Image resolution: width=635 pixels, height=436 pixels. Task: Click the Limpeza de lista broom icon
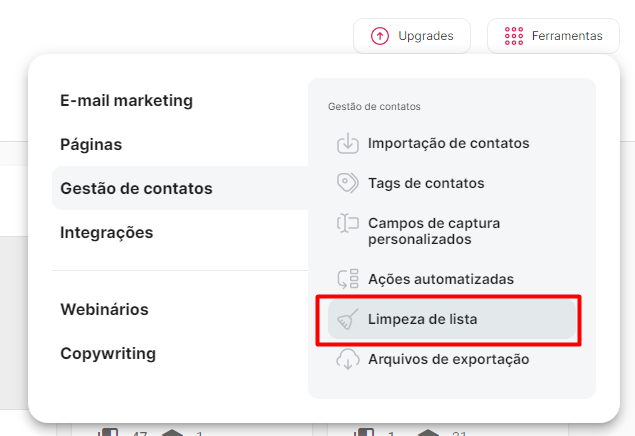click(x=348, y=319)
